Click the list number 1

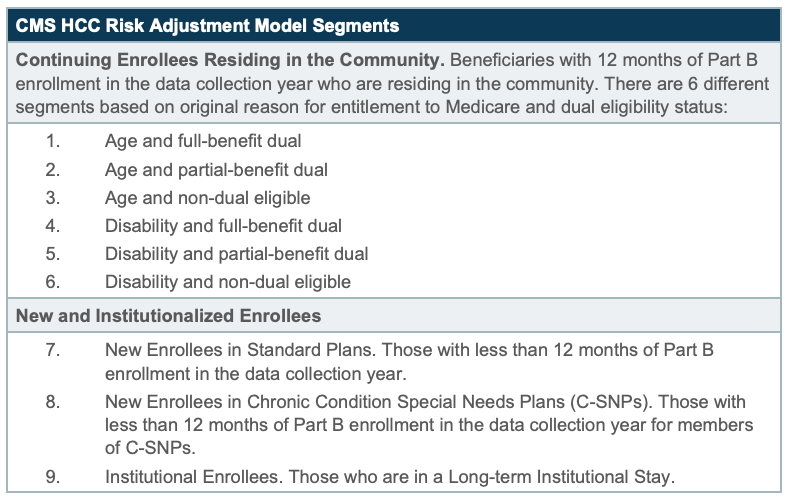(x=53, y=142)
